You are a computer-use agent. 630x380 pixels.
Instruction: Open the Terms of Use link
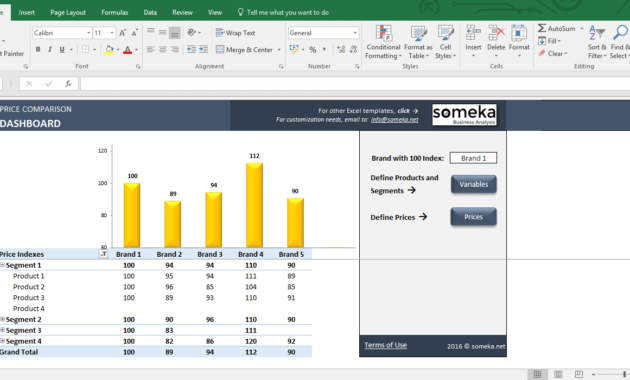tap(386, 345)
